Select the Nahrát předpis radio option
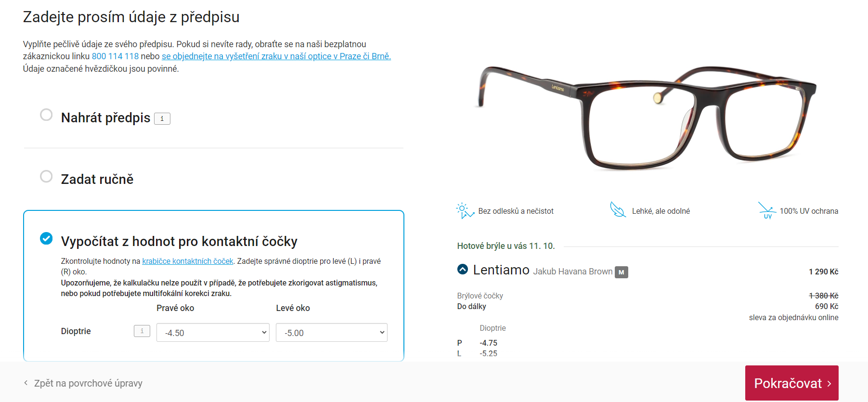Viewport: 868px width, 402px height. click(x=46, y=115)
